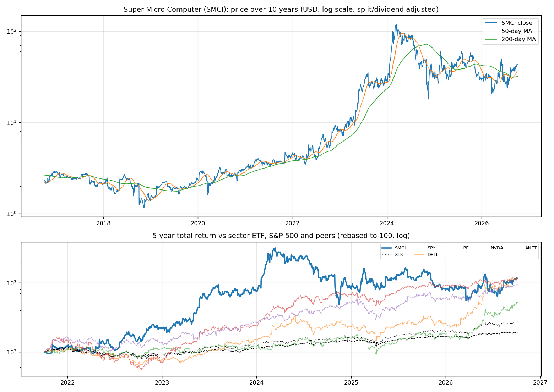This screenshot has height=392, width=554.
Task: Click the green line swatch for 200-day MA
Action: pos(491,39)
